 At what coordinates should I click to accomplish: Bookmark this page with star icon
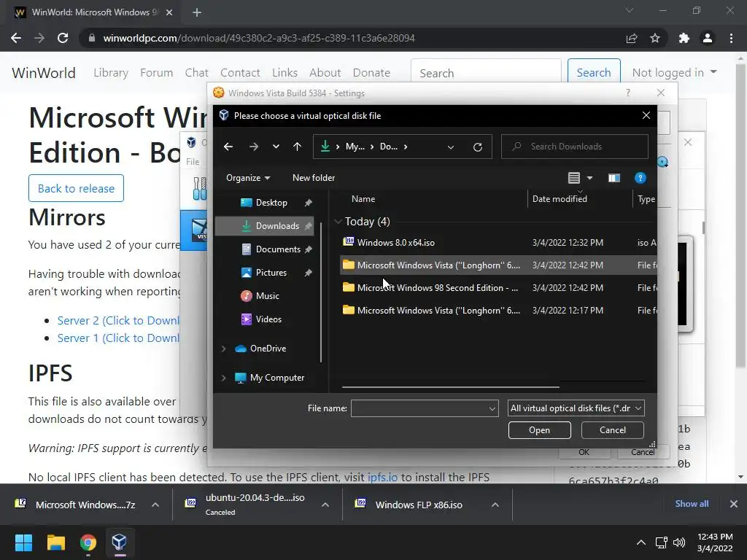(655, 38)
